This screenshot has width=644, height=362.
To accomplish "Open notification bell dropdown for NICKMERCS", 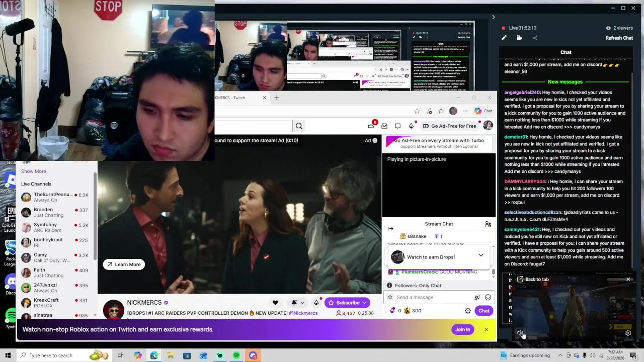I will click(297, 303).
